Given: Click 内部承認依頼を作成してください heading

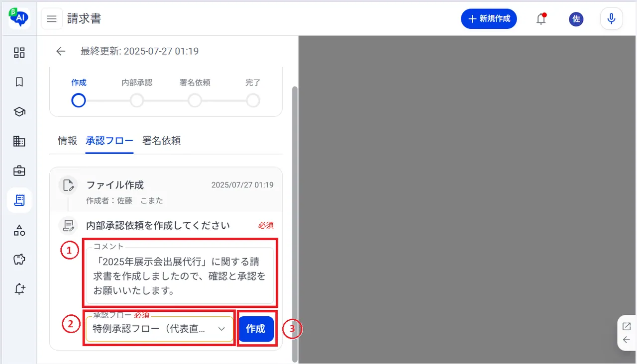Looking at the screenshot, I should pyautogui.click(x=158, y=226).
